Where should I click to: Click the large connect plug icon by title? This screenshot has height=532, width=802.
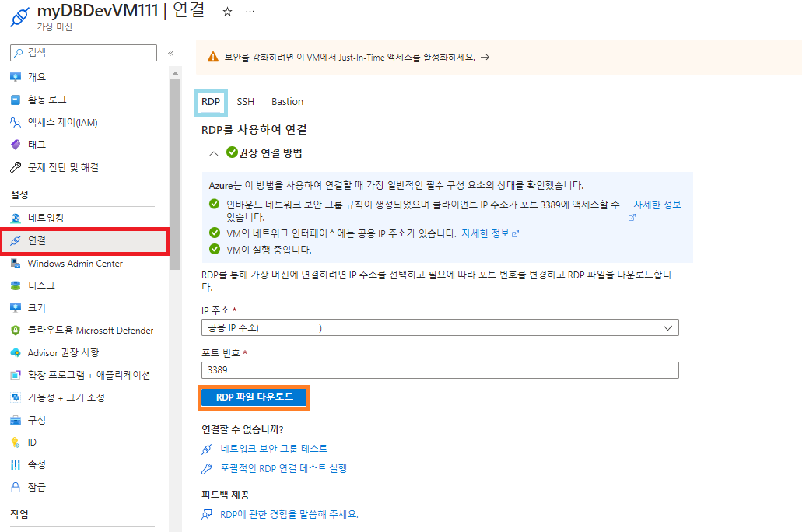[20, 17]
